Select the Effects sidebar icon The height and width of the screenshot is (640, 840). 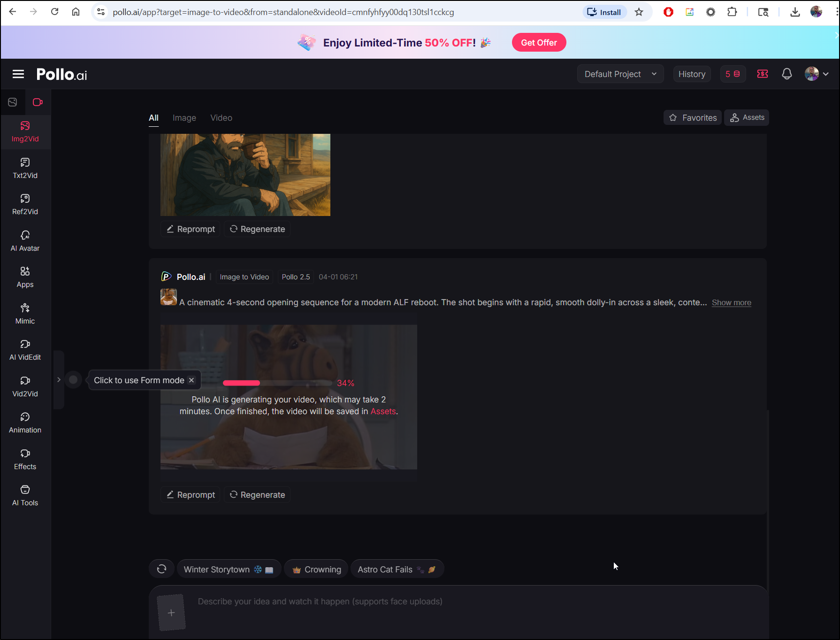pos(25,460)
